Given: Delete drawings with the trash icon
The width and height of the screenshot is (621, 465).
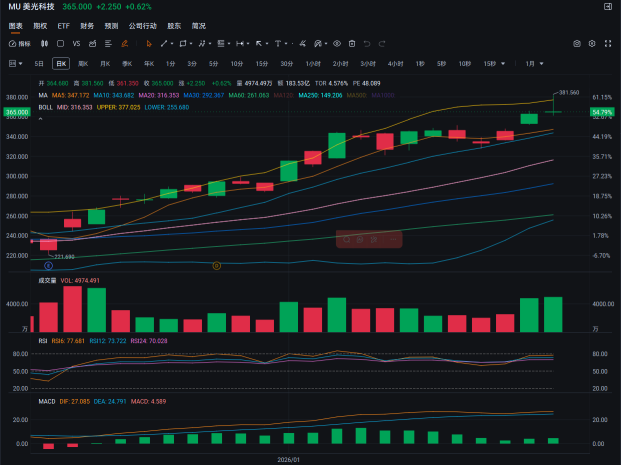Looking at the screenshot, I should pos(352,44).
